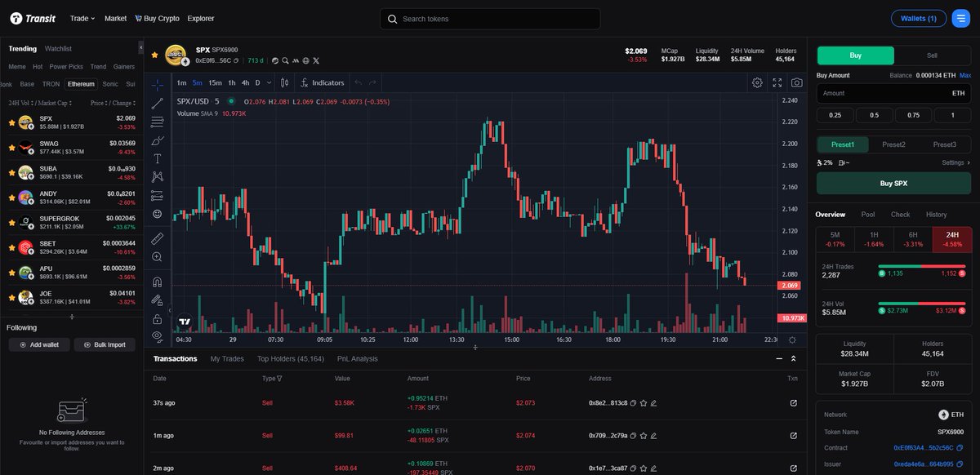Choose Preset2 option

[x=894, y=144]
